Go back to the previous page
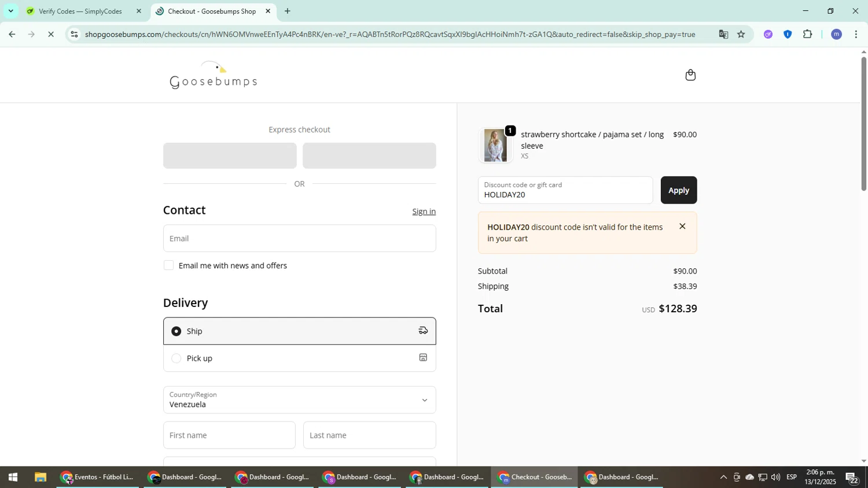This screenshot has height=488, width=868. [x=12, y=34]
